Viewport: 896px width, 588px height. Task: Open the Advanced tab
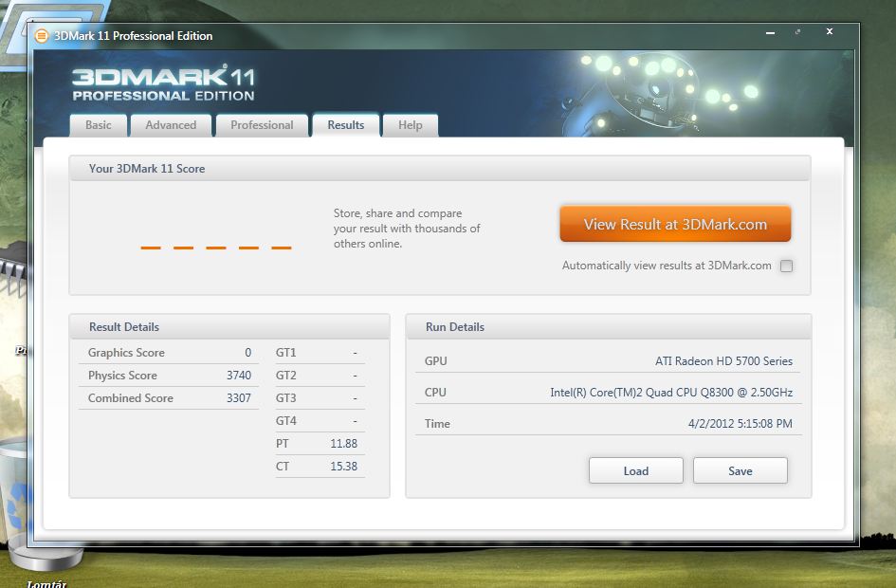[x=171, y=125]
